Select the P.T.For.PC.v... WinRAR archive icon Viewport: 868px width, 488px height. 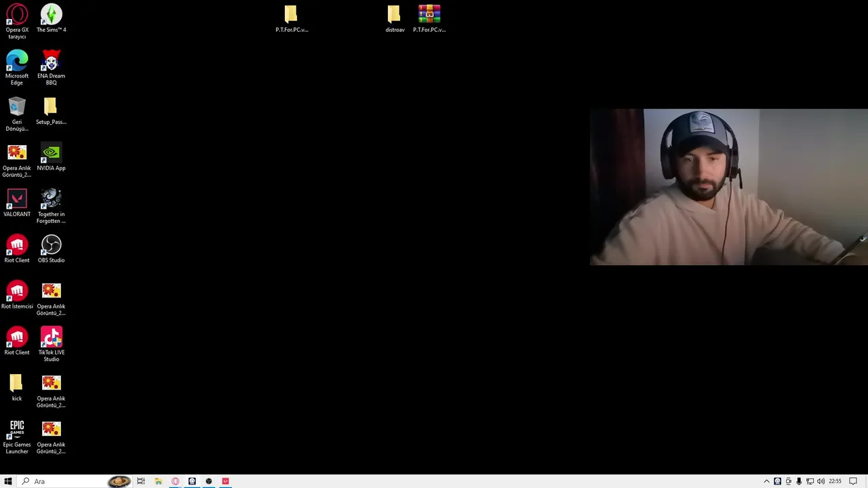pos(429,18)
